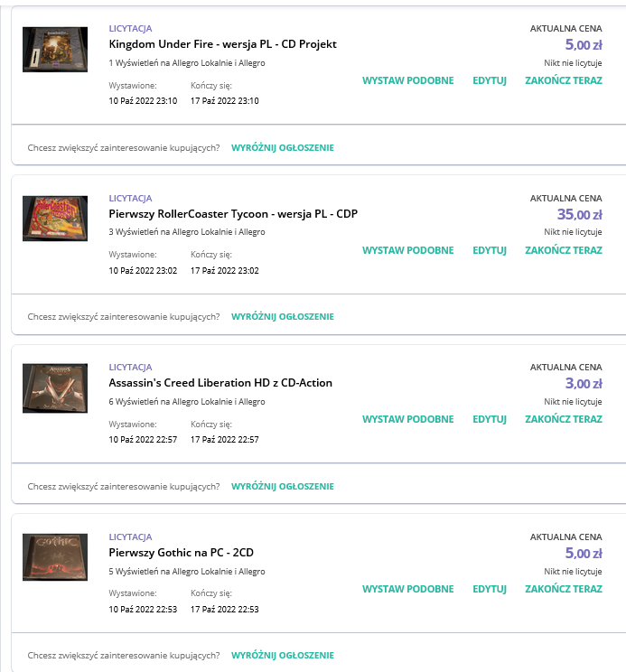Click Wyróżnij ogłoszenie under RollerCoaster Tycoon
Screen dimensions: 626x672
click(283, 317)
